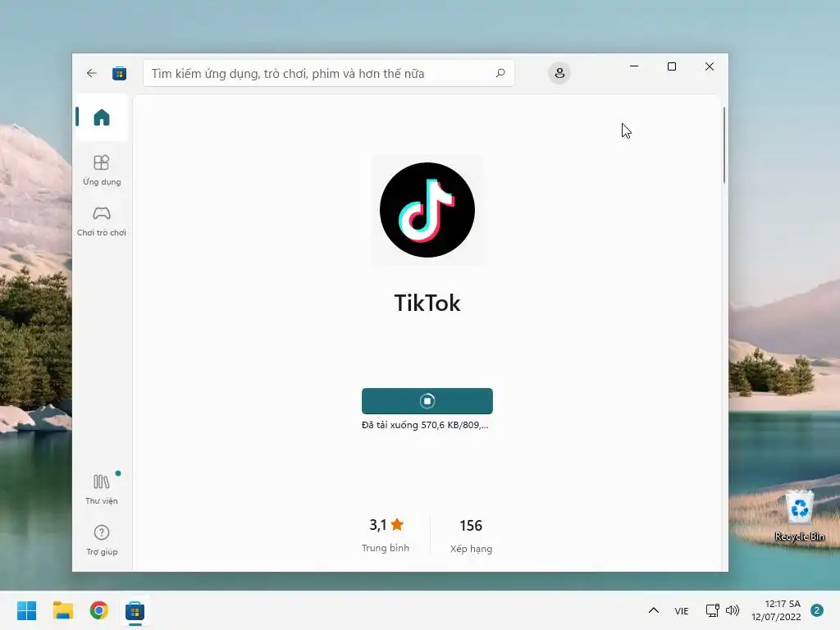Click the Store page vertical scrollbar

(x=724, y=146)
